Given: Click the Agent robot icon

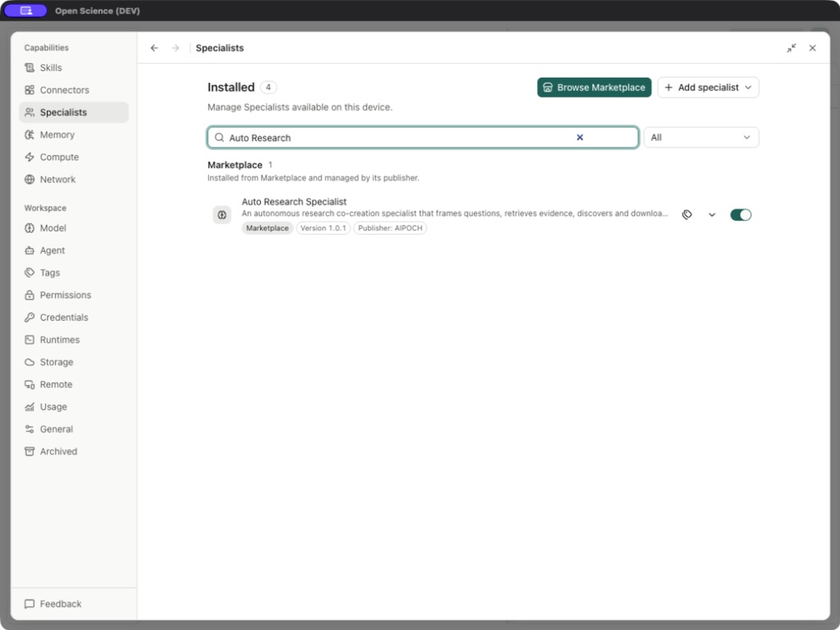Looking at the screenshot, I should point(30,251).
